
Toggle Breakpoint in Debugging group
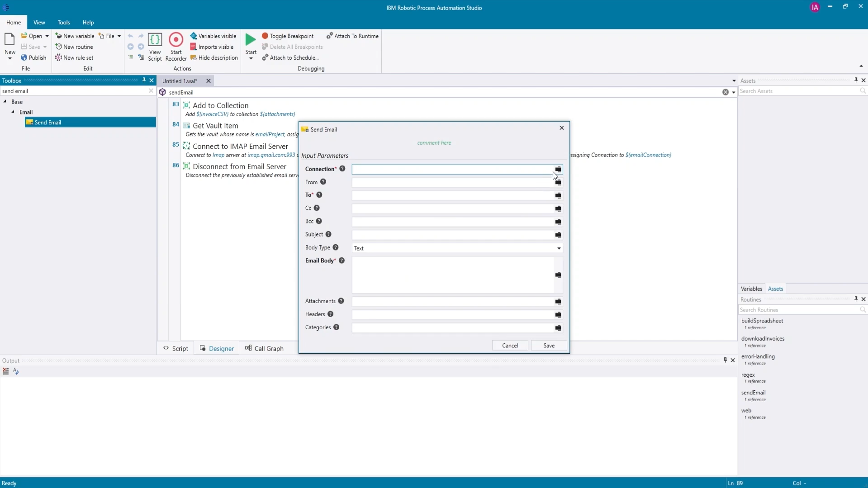point(288,36)
